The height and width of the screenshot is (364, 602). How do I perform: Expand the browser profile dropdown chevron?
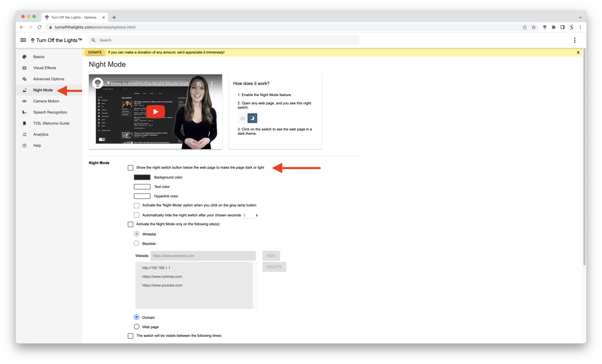(x=580, y=17)
